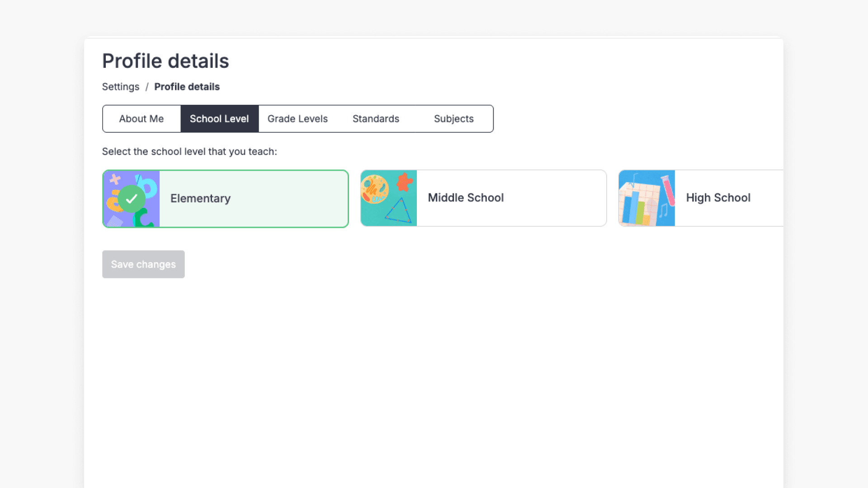The height and width of the screenshot is (488, 868).
Task: Select the Elementary school level card
Action: (x=226, y=199)
